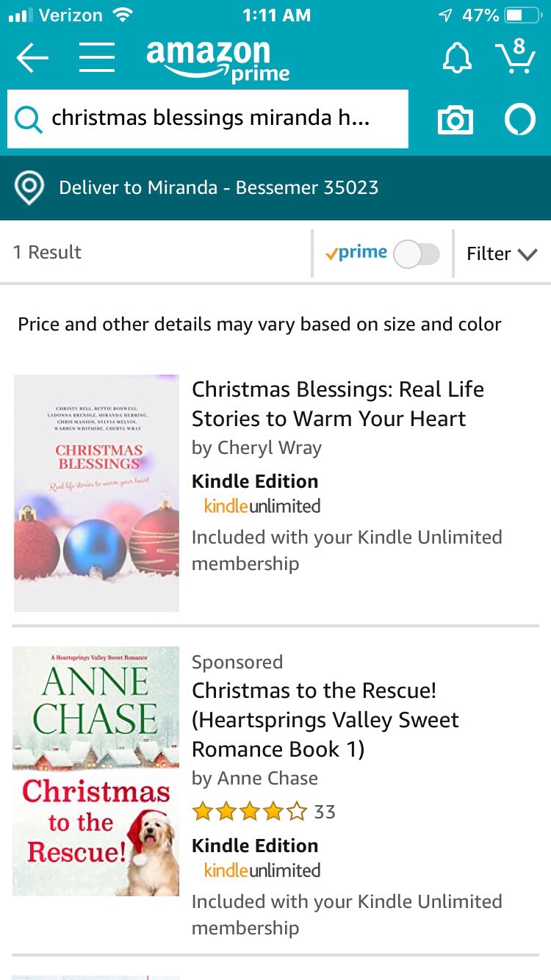Tap Christmas Blessings cover thumbnail
551x980 pixels.
coord(96,493)
